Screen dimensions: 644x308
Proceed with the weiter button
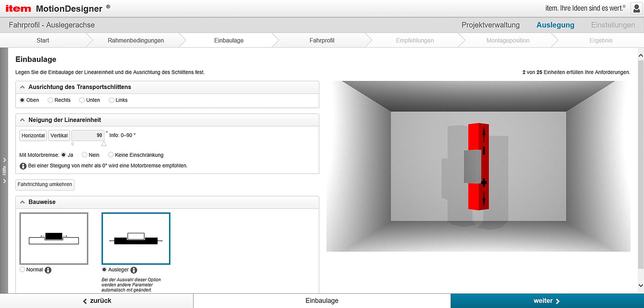[x=547, y=301]
